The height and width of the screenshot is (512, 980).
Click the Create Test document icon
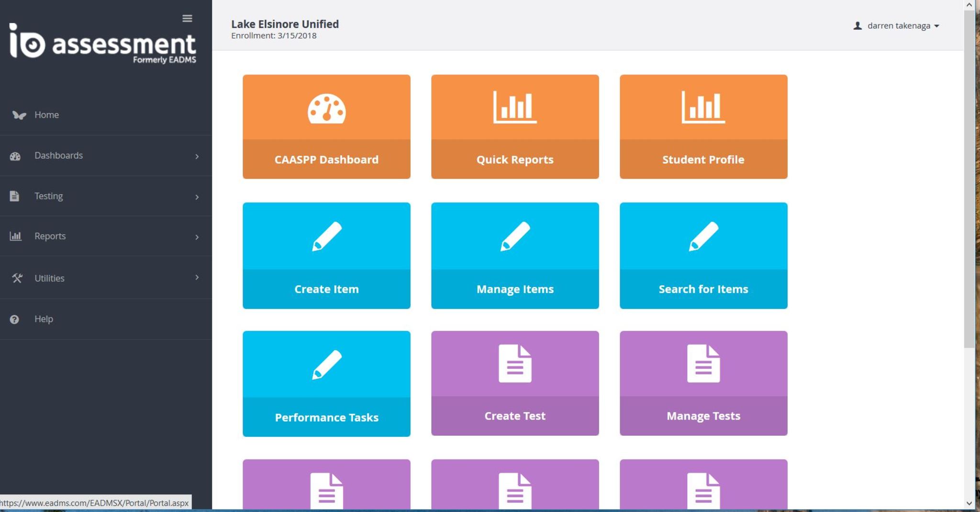coord(515,364)
